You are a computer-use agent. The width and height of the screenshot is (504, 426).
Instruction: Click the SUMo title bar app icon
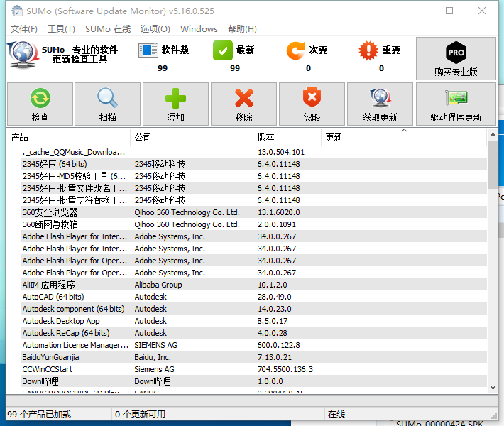coord(17,11)
